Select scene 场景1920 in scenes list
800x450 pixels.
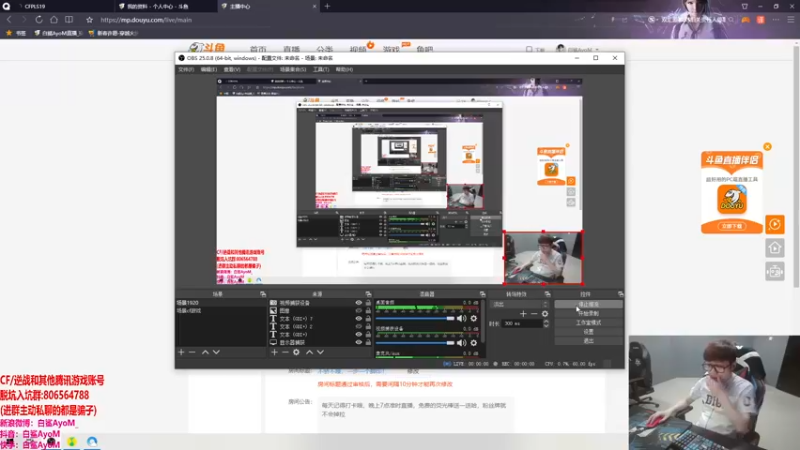(220, 303)
